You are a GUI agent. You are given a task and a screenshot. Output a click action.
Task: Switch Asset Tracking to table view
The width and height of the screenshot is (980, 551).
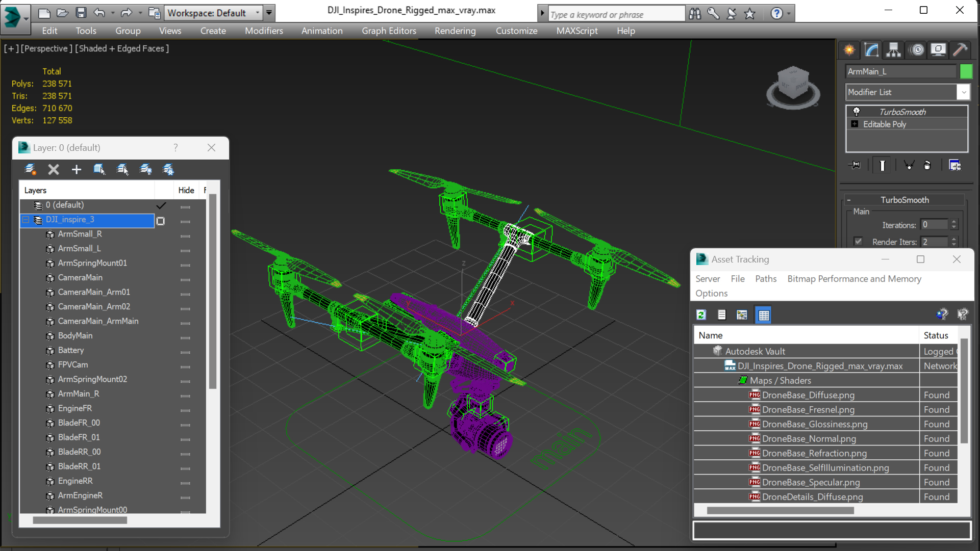point(763,315)
